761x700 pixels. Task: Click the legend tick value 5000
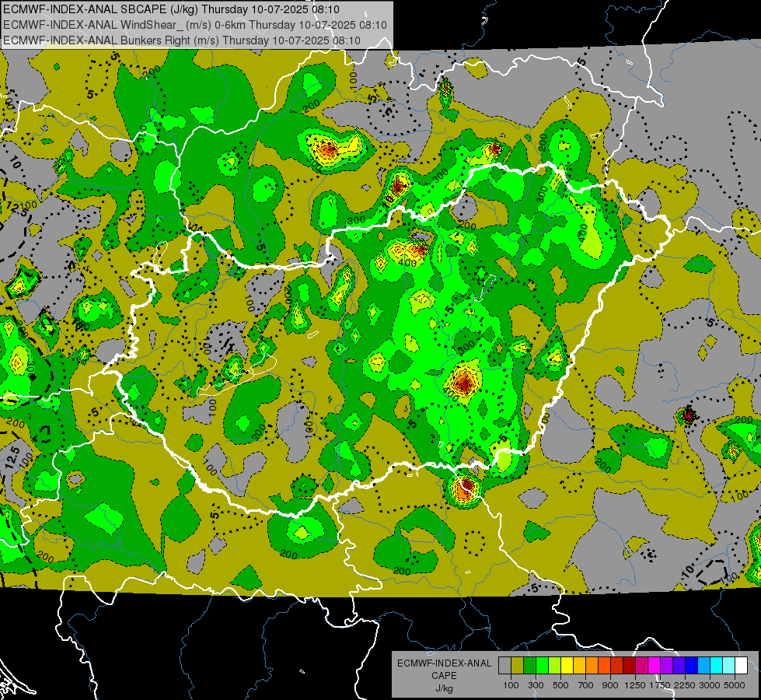pyautogui.click(x=735, y=685)
